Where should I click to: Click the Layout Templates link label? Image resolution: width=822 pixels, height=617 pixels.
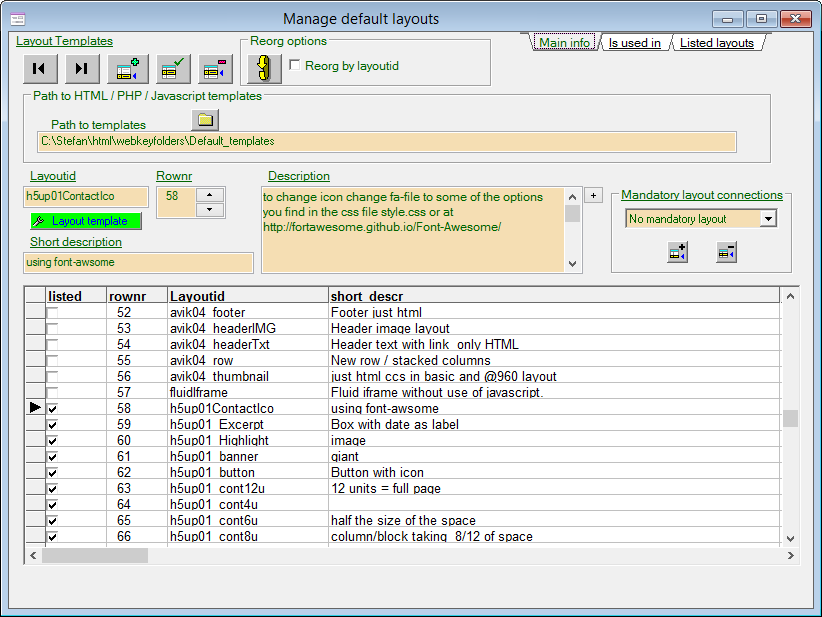[64, 41]
